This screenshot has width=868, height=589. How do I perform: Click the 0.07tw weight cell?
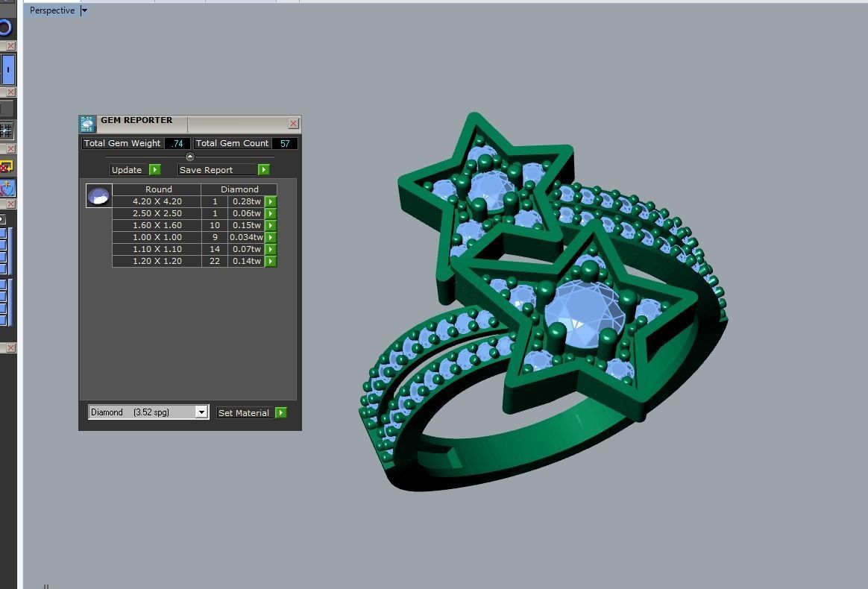click(x=246, y=249)
